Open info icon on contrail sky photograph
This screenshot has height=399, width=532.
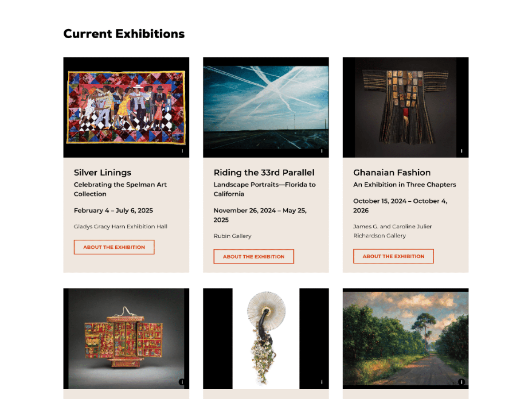pyautogui.click(x=322, y=151)
